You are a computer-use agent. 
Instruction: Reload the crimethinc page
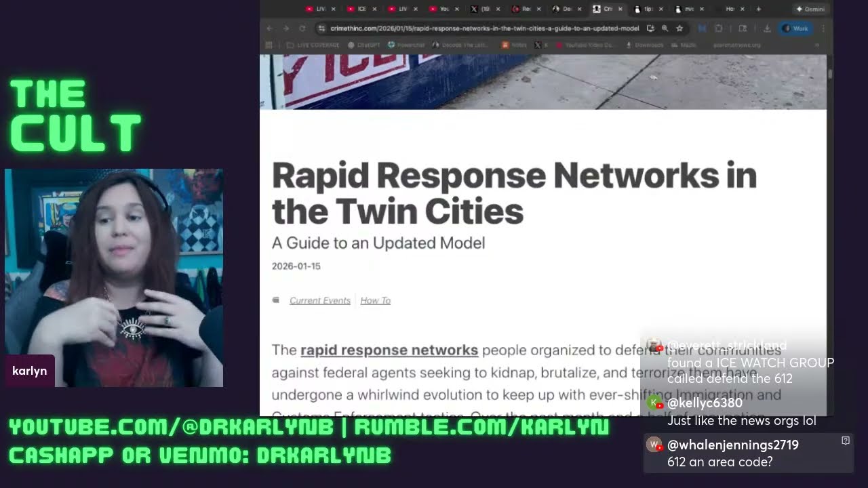point(302,28)
